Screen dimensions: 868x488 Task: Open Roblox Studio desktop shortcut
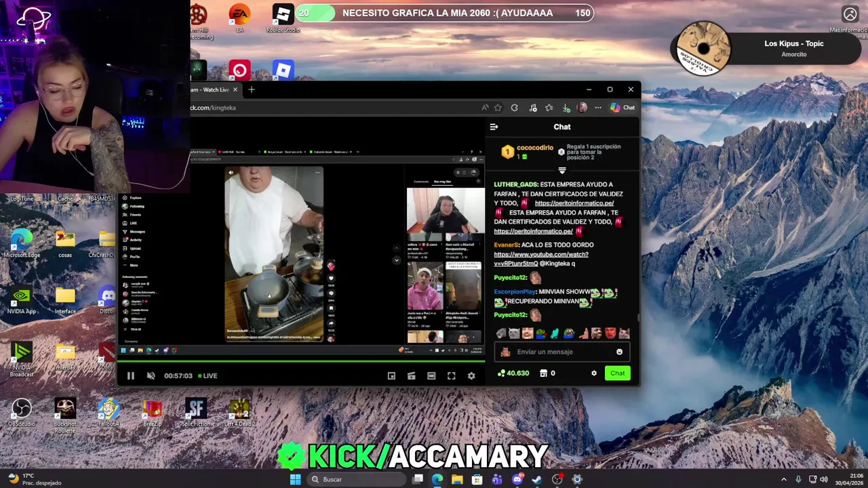pos(283,18)
